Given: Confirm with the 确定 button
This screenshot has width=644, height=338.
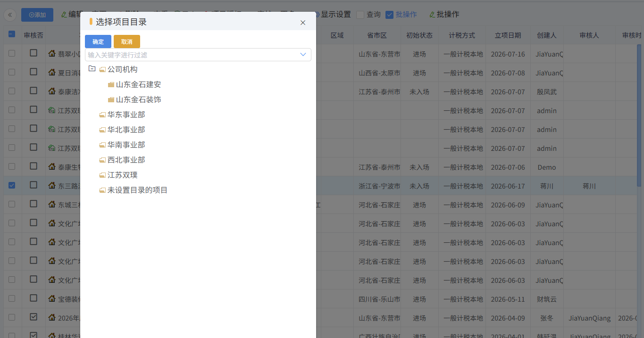Looking at the screenshot, I should (x=98, y=41).
